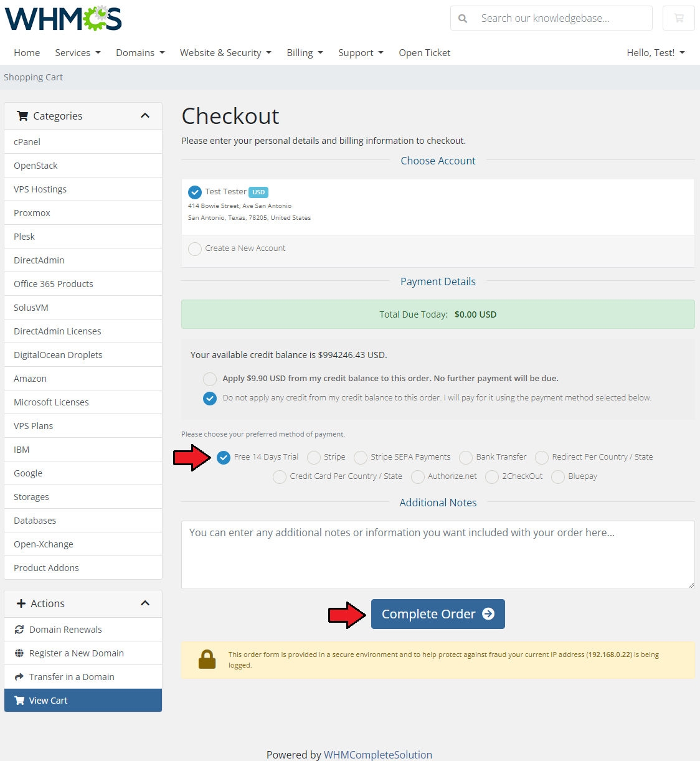Click the Shopping Cart breadcrumb
The width and height of the screenshot is (700, 761).
point(34,77)
